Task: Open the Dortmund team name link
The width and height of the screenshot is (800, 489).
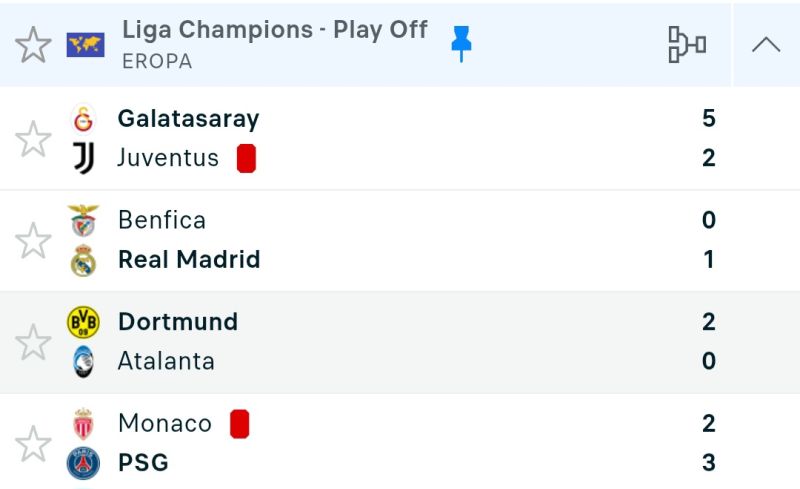Action: pyautogui.click(x=178, y=322)
